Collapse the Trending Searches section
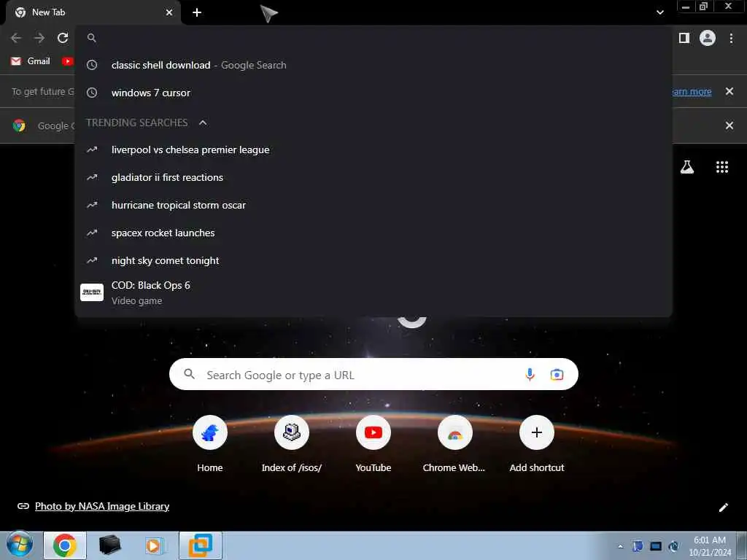 click(203, 122)
